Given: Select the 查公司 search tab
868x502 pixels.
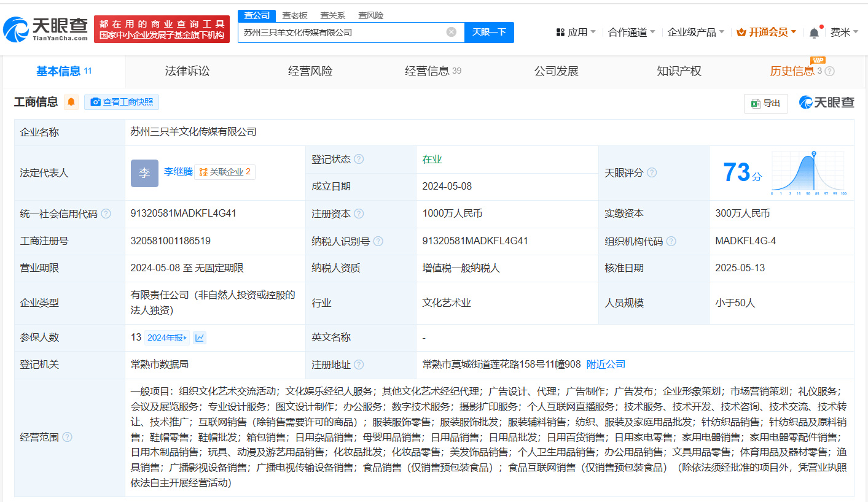Looking at the screenshot, I should point(257,15).
